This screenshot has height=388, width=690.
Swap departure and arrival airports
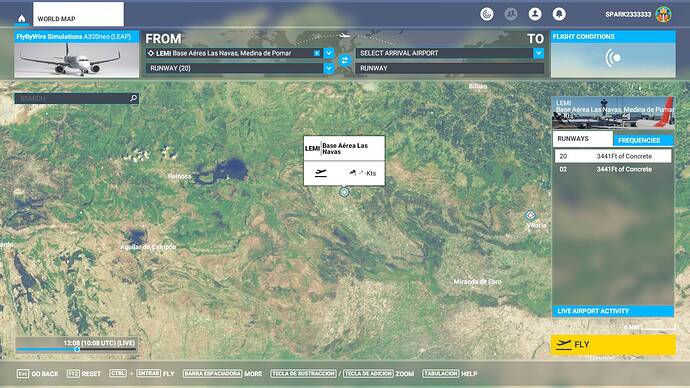pyautogui.click(x=345, y=61)
